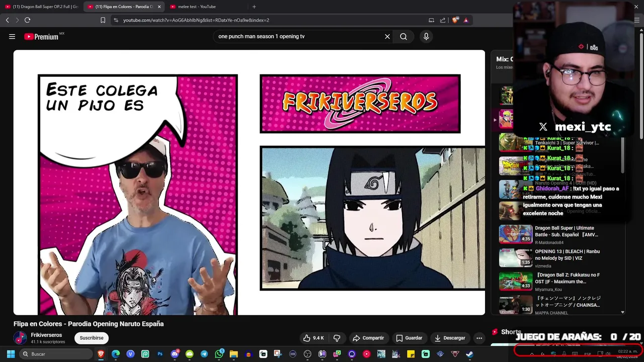644x362 pixels.
Task: Open a new browser tab
Action: (254, 7)
